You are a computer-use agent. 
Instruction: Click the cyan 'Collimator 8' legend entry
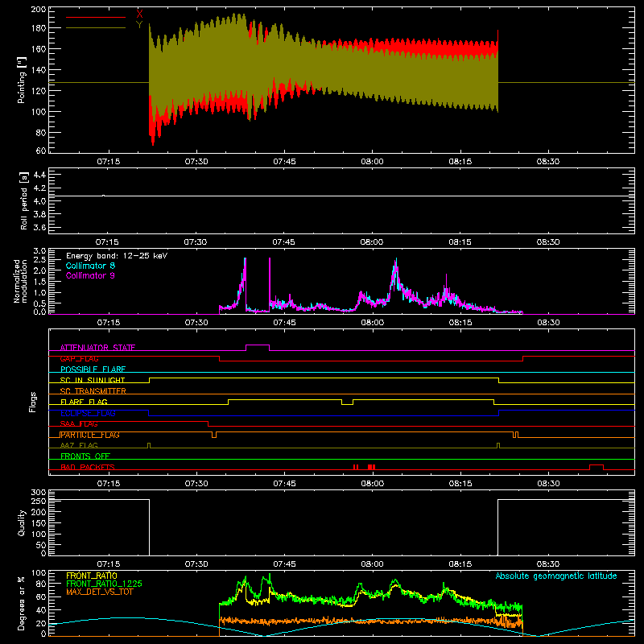click(x=90, y=266)
